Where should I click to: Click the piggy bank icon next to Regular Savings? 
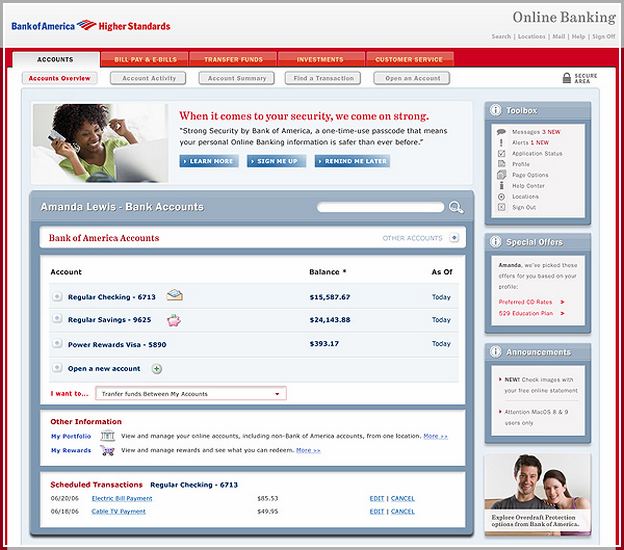[x=174, y=320]
